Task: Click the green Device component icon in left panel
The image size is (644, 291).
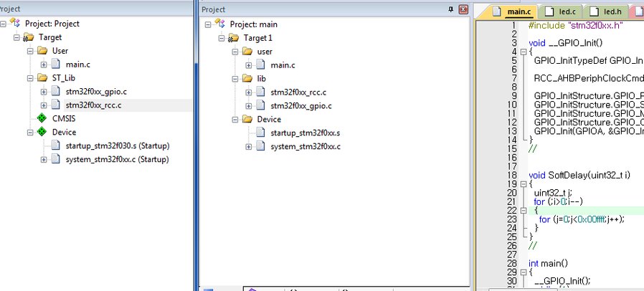Action: tap(42, 132)
